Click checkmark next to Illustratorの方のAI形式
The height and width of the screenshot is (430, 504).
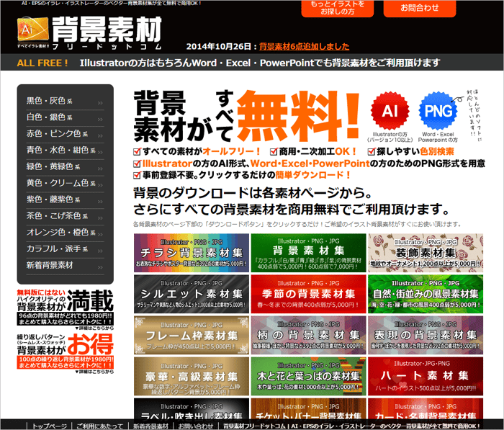click(138, 164)
